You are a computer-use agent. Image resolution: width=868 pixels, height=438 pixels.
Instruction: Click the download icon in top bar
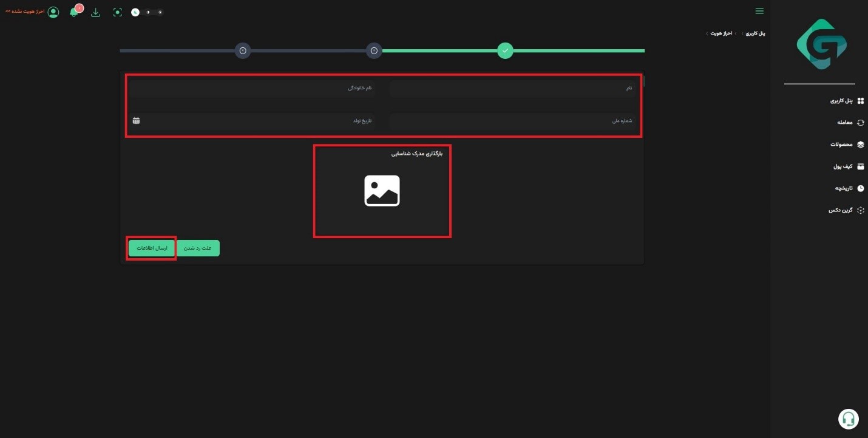pyautogui.click(x=95, y=12)
